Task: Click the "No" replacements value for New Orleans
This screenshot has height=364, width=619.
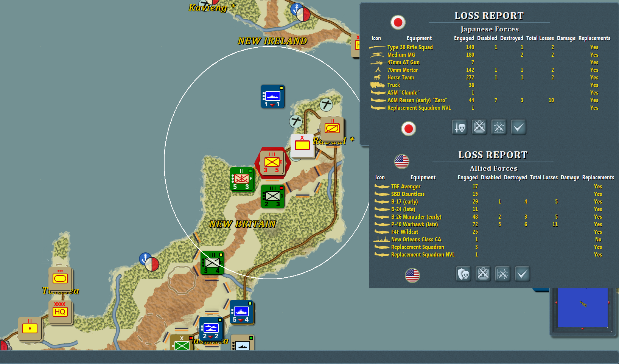Action: coord(598,240)
